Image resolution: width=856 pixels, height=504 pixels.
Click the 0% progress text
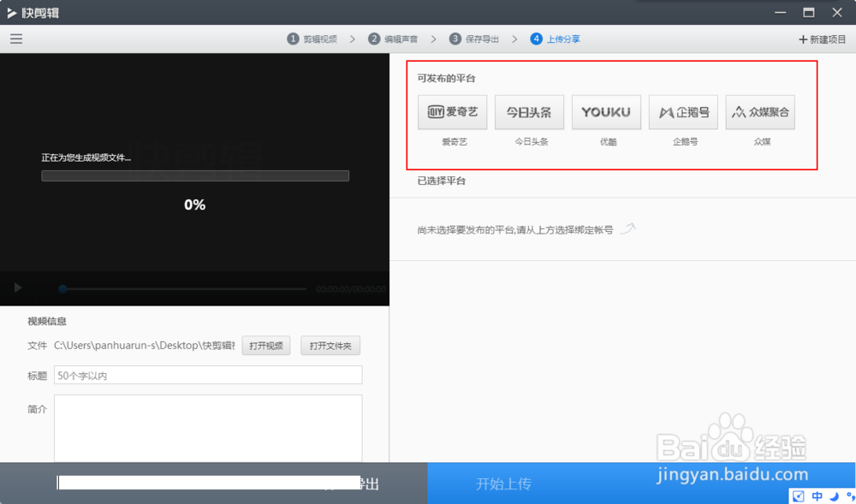pos(195,205)
